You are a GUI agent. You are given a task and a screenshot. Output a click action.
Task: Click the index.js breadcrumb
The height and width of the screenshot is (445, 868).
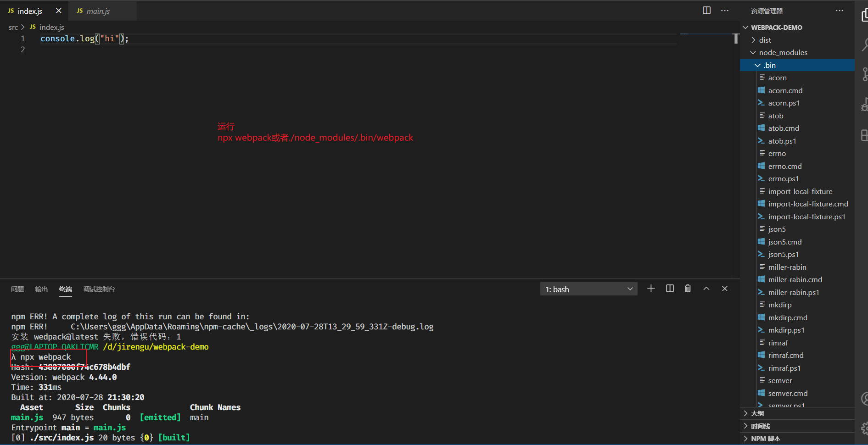click(x=52, y=28)
